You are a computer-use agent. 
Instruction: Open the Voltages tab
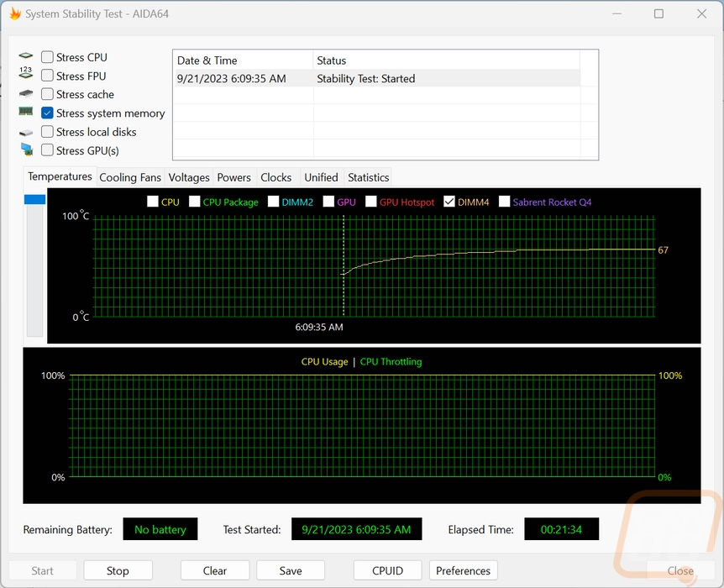click(189, 177)
